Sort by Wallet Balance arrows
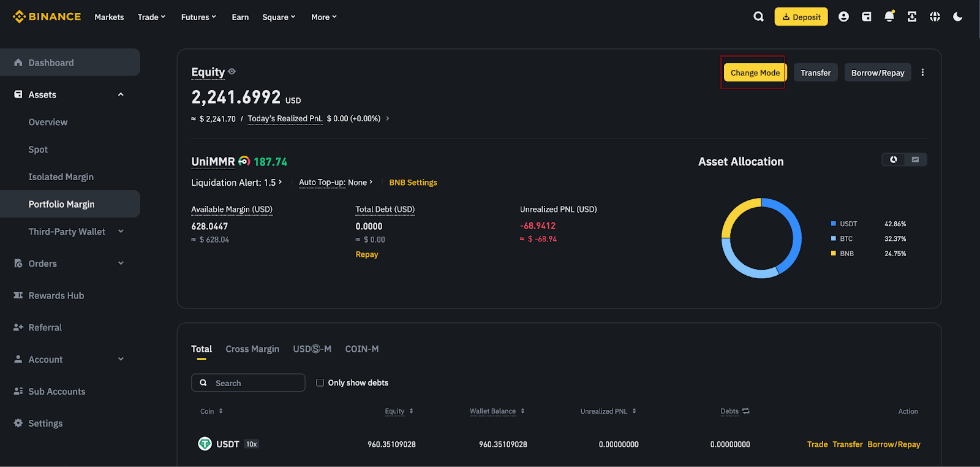This screenshot has height=467, width=980. click(x=523, y=411)
